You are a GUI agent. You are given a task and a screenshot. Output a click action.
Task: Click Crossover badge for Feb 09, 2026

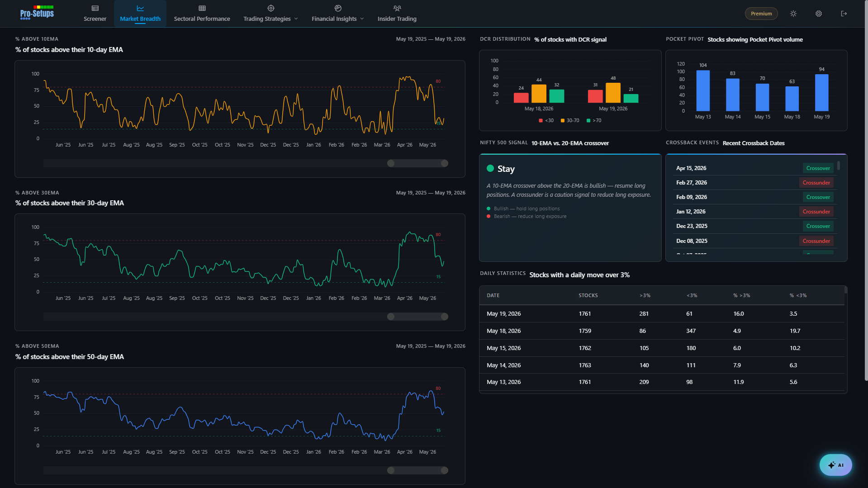[x=818, y=197]
